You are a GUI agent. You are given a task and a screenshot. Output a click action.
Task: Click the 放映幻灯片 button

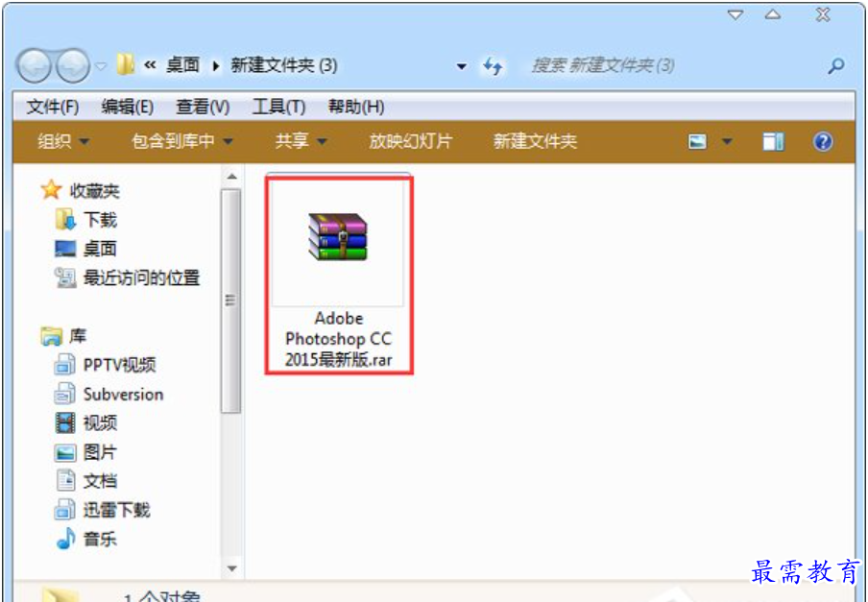411,141
